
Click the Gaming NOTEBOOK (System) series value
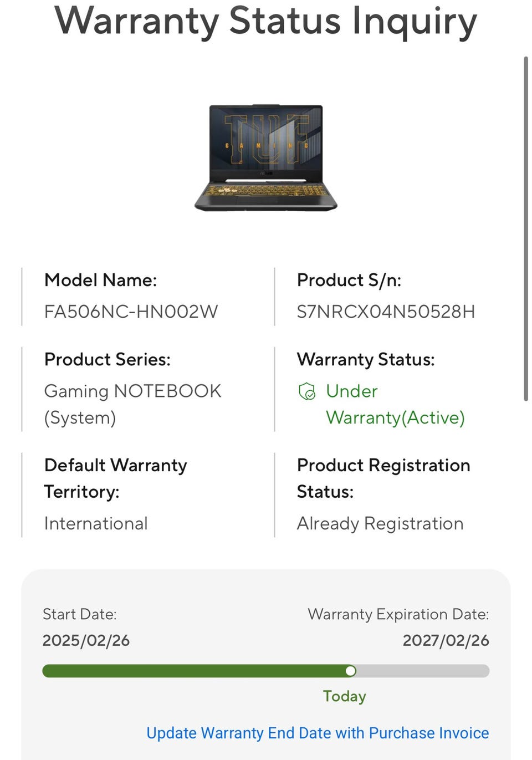pyautogui.click(x=132, y=404)
